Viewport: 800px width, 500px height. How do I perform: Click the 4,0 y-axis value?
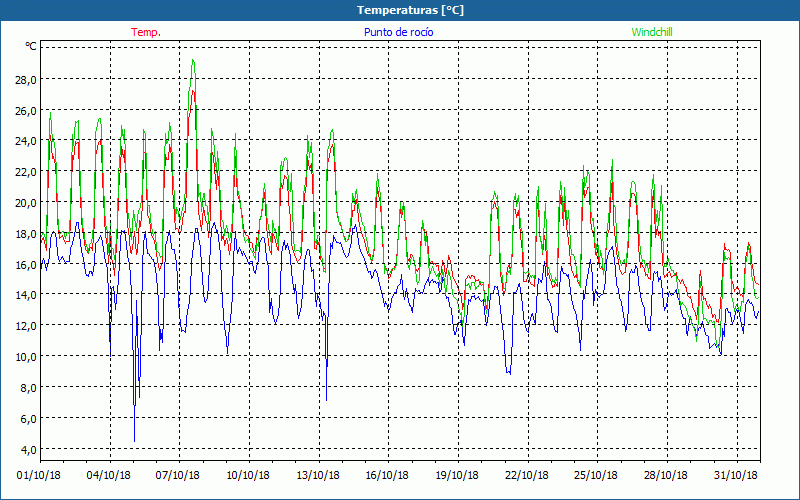29,449
